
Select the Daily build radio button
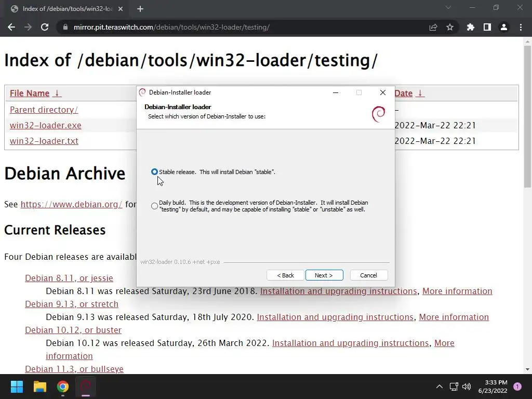pyautogui.click(x=154, y=206)
